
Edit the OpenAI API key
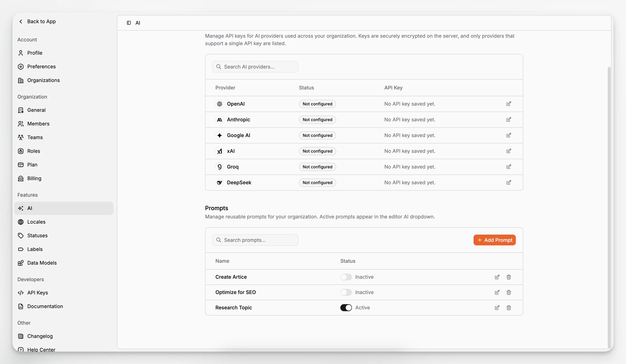(x=509, y=104)
